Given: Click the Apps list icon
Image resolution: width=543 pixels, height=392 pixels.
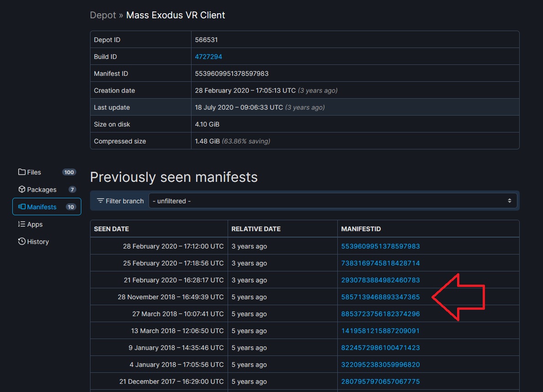Looking at the screenshot, I should (x=22, y=224).
